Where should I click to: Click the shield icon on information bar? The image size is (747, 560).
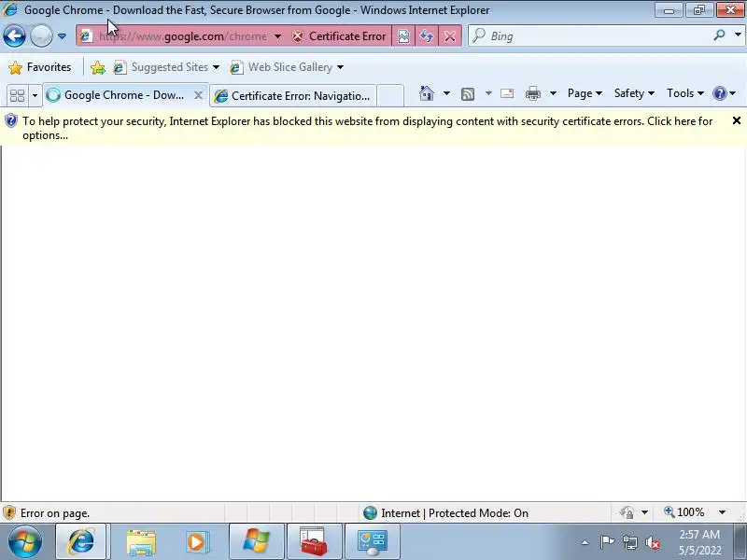pos(11,121)
